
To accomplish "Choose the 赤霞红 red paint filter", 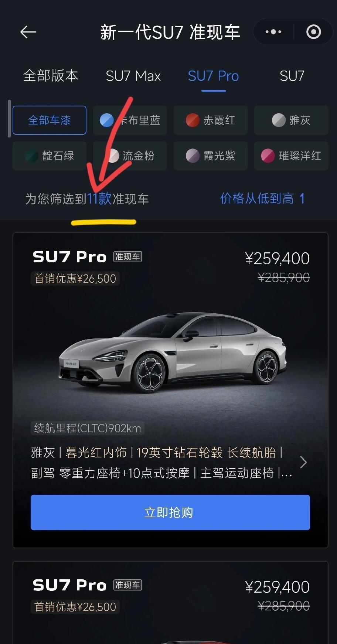I will tap(211, 120).
